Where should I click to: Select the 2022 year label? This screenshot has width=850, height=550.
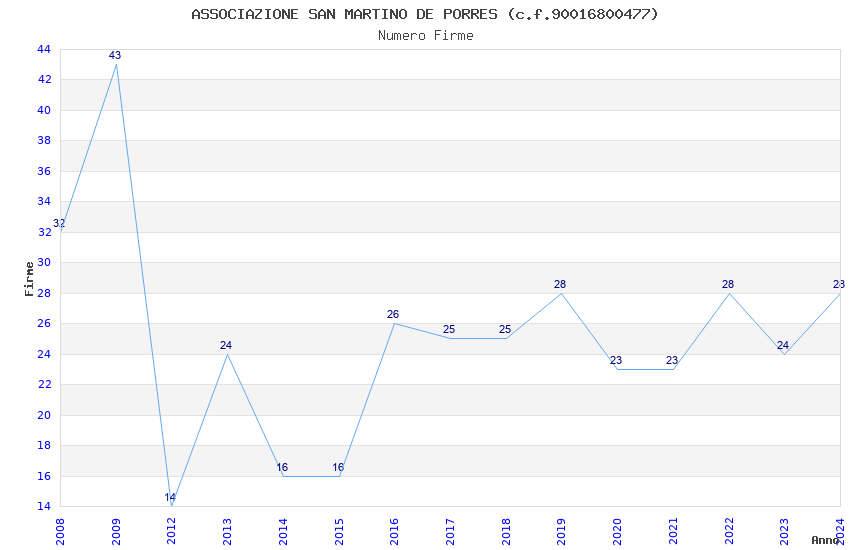pyautogui.click(x=729, y=531)
